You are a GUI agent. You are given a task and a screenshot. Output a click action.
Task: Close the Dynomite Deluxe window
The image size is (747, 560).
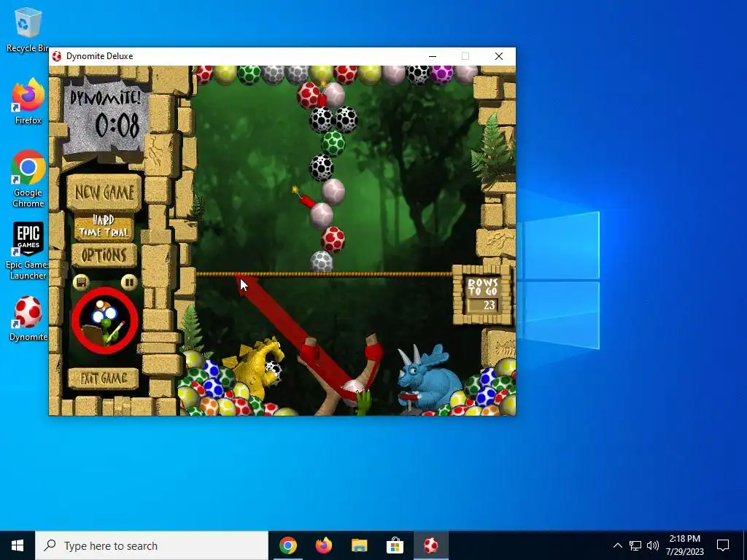coord(499,56)
